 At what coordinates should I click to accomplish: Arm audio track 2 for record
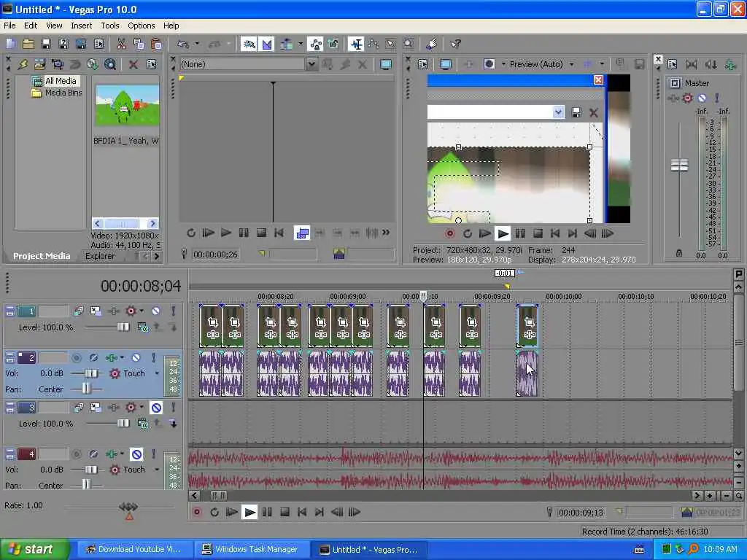76,357
